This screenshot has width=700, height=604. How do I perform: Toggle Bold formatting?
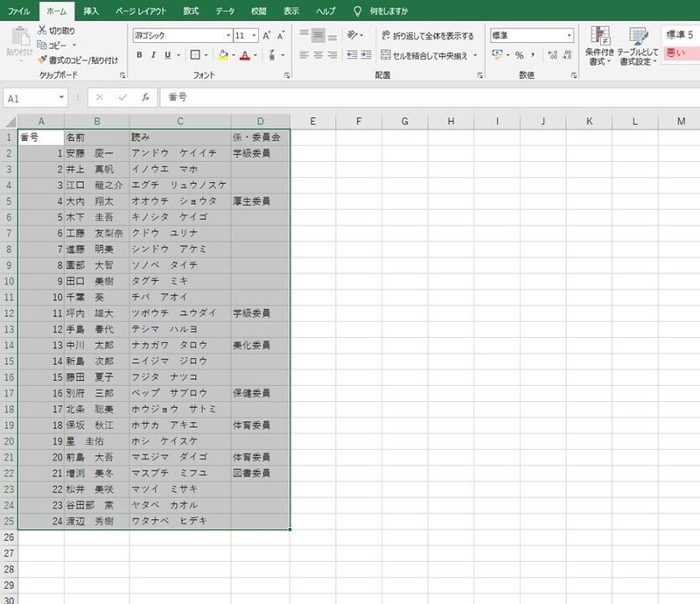point(140,55)
